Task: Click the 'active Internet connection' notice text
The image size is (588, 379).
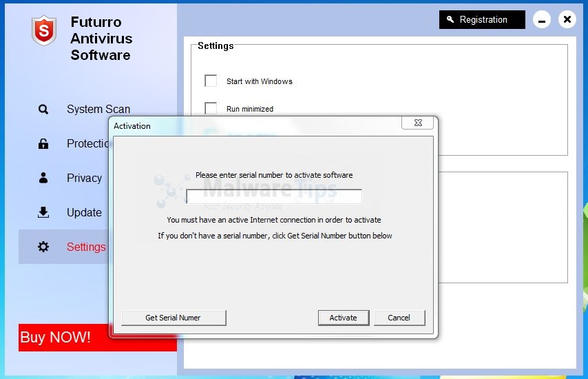Action: (x=274, y=220)
